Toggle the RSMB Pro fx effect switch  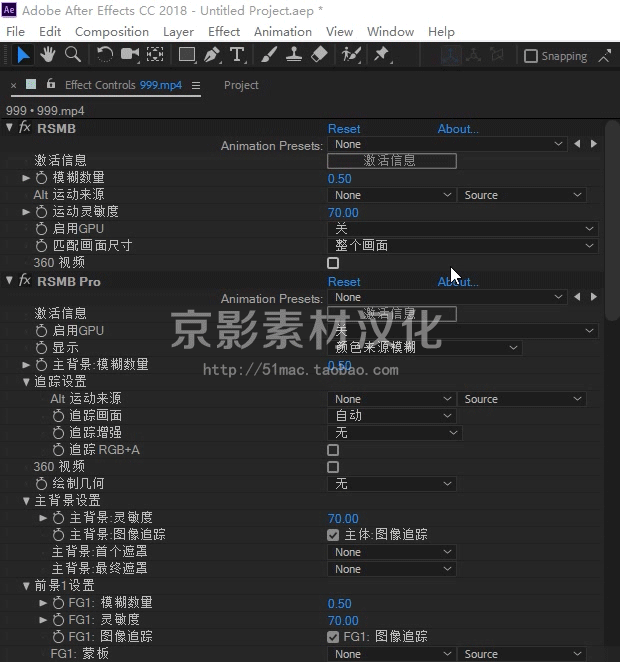[25, 280]
